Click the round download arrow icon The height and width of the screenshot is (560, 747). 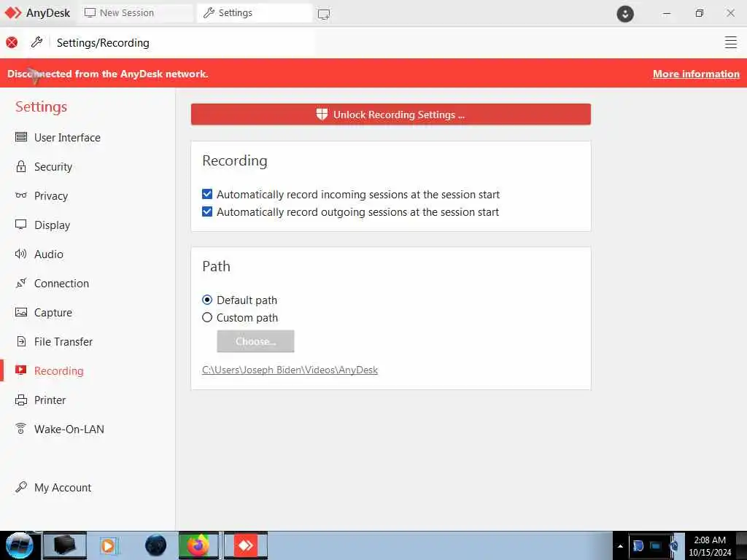point(625,13)
